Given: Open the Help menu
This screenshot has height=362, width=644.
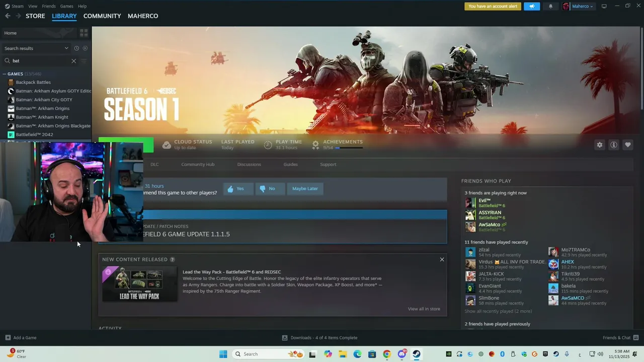Looking at the screenshot, I should click(x=82, y=6).
